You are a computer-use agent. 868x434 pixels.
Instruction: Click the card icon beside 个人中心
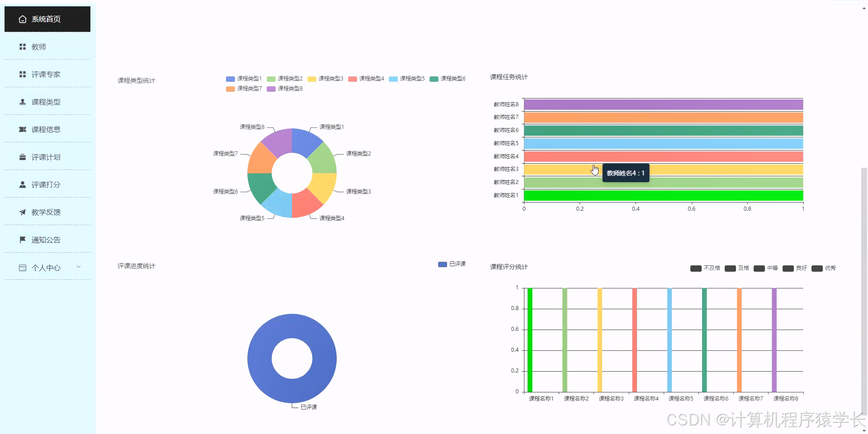[23, 268]
